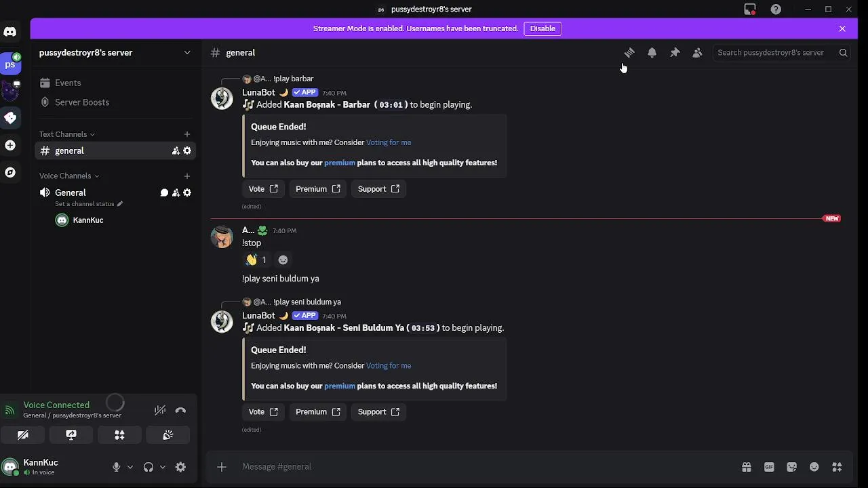Toggle headphone deafen
Viewport: 868px width, 488px height.
click(149, 467)
